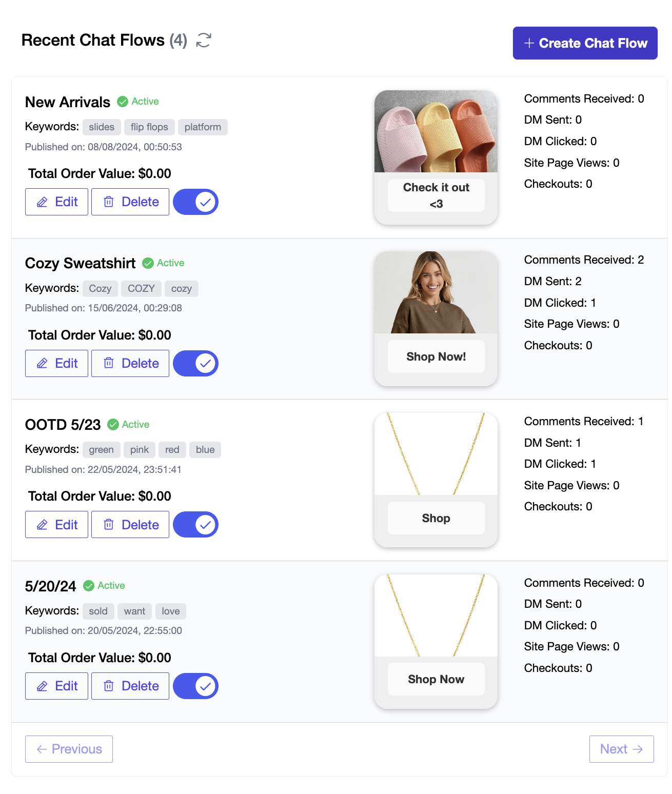Click the Shop Now! preview button

click(x=436, y=356)
